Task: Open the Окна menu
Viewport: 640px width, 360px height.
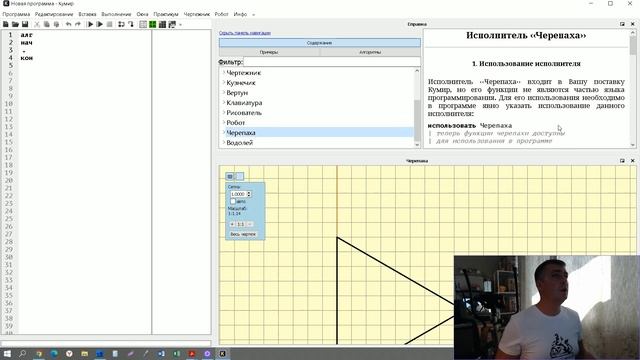Action: (142, 14)
